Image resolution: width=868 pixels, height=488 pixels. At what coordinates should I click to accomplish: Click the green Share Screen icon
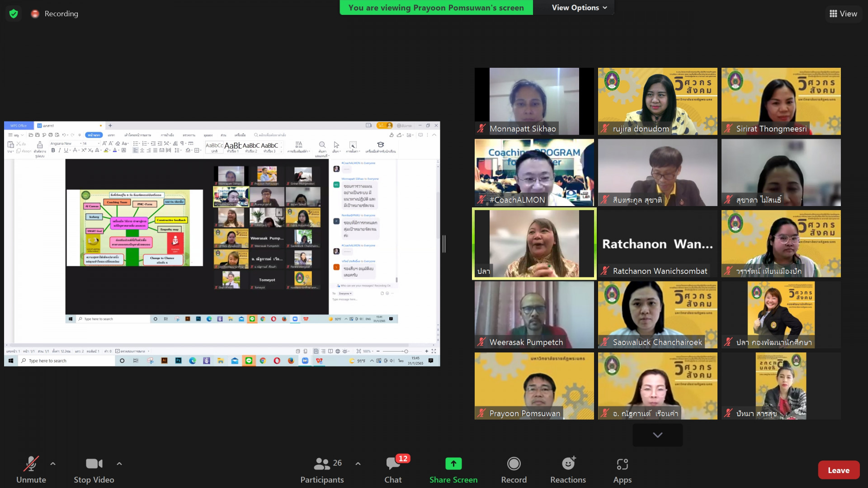click(453, 464)
